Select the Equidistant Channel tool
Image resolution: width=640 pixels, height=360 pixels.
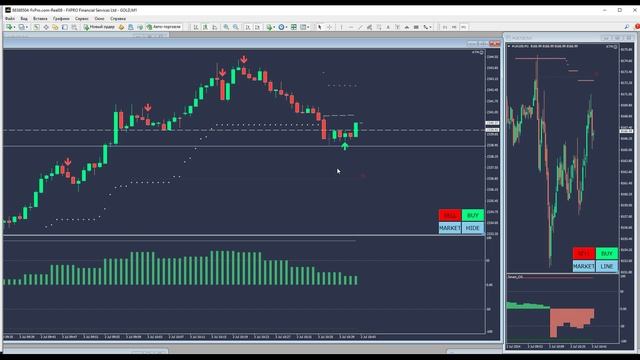[369, 27]
